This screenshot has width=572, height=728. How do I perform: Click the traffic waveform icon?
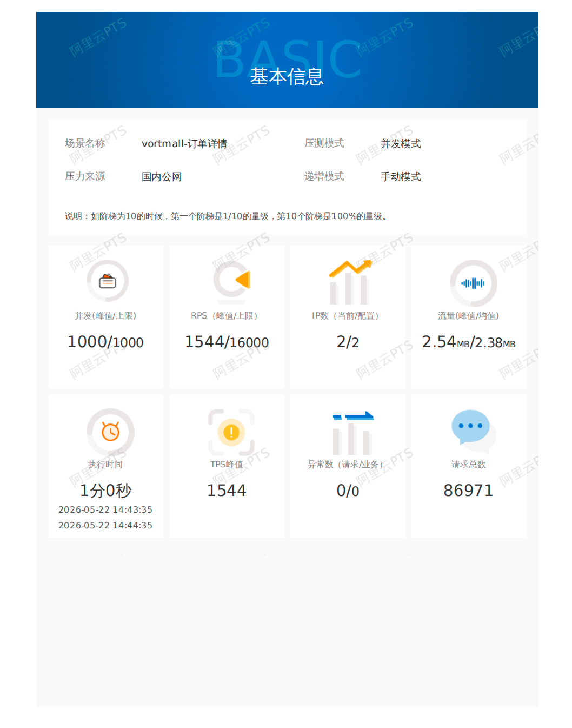[x=473, y=282]
